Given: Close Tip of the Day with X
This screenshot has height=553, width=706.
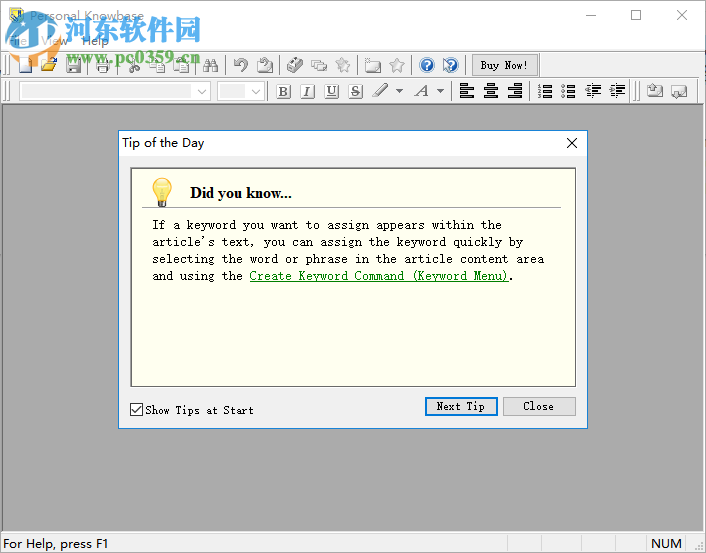Looking at the screenshot, I should (x=572, y=143).
